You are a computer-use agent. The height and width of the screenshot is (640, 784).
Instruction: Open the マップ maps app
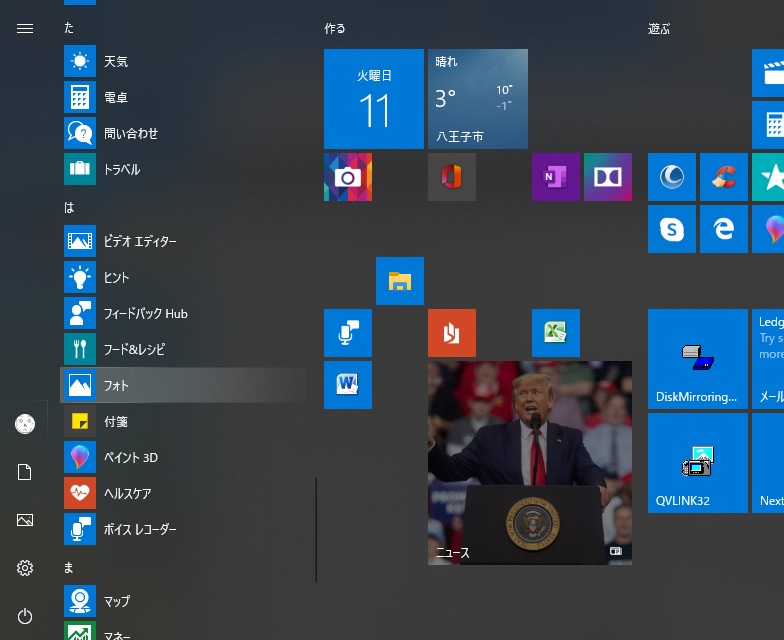click(185, 601)
